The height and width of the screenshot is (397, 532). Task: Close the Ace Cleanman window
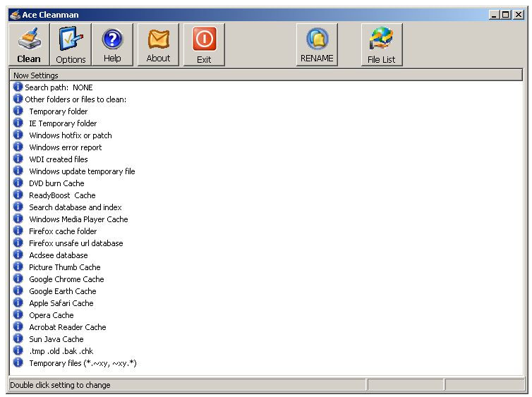518,15
